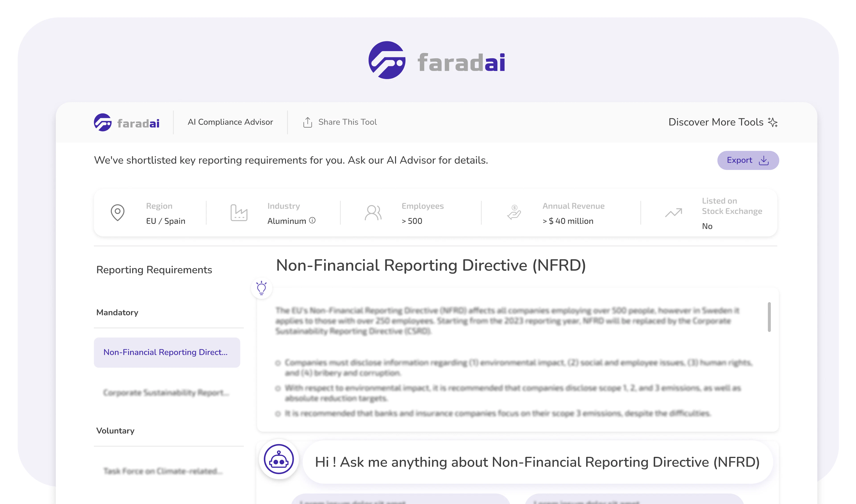Screen dimensions: 856x504
Task: Click the 'Voluntary' section heading
Action: [x=115, y=431]
